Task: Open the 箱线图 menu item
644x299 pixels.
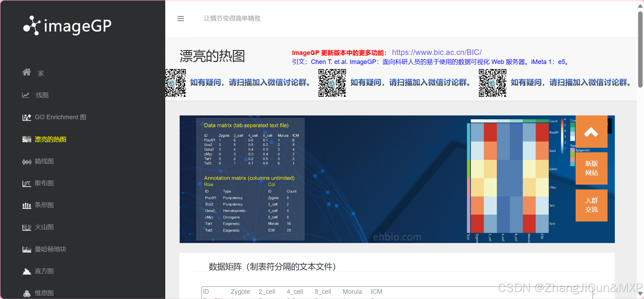Action: (44, 161)
